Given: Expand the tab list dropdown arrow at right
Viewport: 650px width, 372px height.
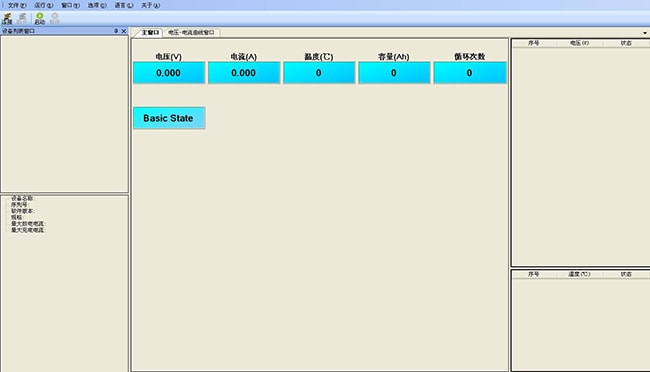Looking at the screenshot, I should click(x=645, y=33).
